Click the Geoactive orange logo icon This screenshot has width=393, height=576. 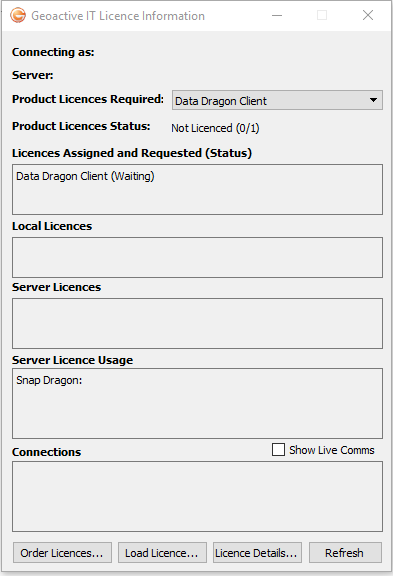click(x=18, y=16)
